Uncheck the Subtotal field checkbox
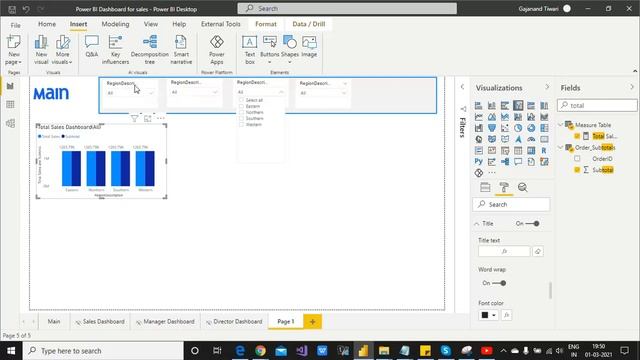640x360 pixels. [x=577, y=170]
